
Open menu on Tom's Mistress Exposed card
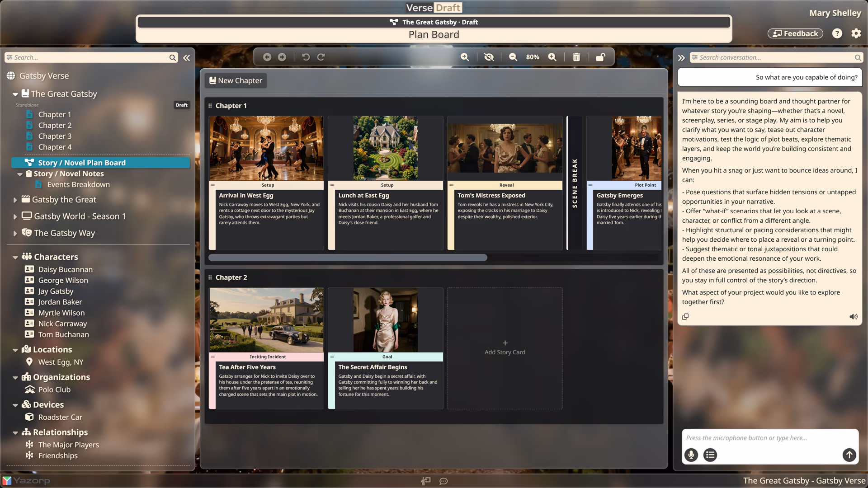[x=451, y=185]
